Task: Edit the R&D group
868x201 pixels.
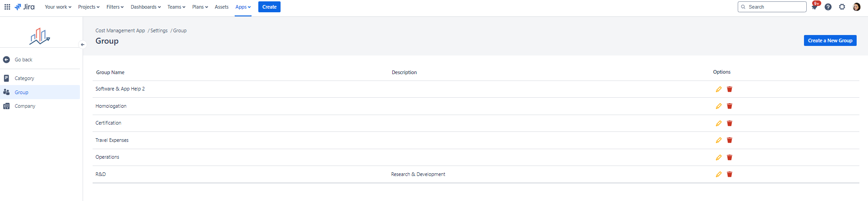Action: 719,174
